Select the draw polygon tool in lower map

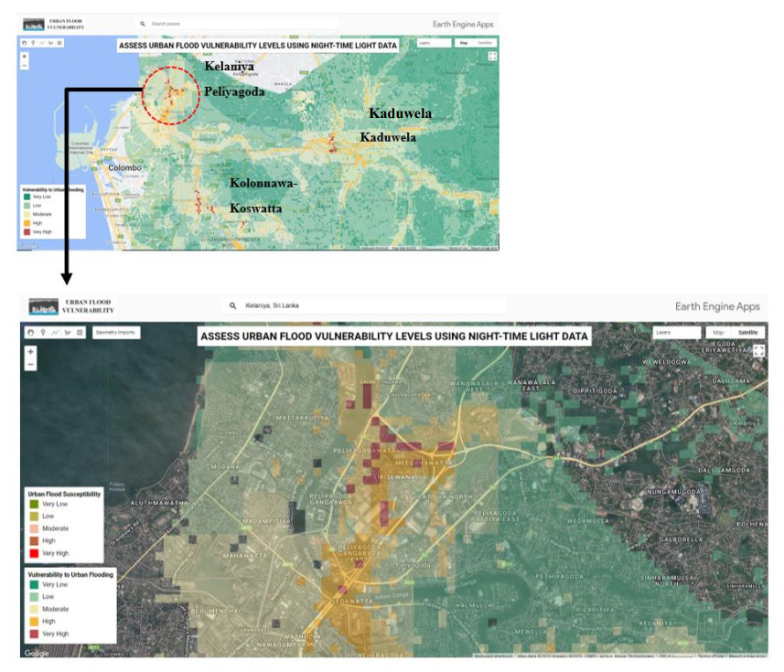point(67,333)
